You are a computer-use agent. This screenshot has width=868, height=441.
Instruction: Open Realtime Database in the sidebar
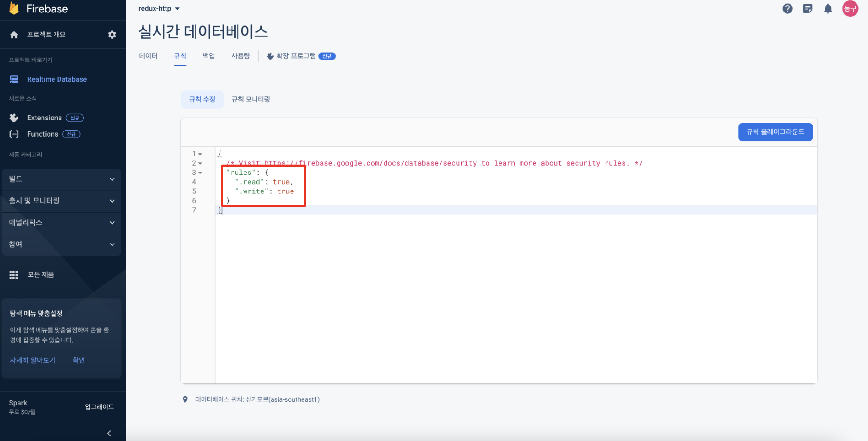click(x=57, y=79)
